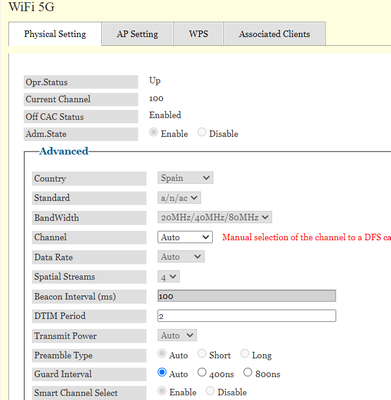The width and height of the screenshot is (391, 400).
Task: Open the BandWidth dropdown
Action: [x=215, y=217]
